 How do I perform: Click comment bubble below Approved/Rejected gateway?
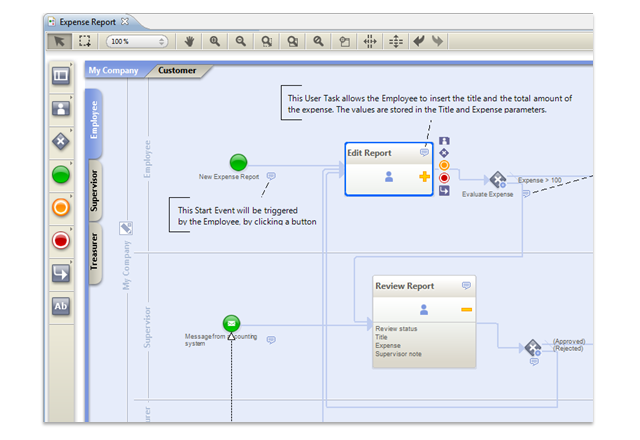pos(534,362)
